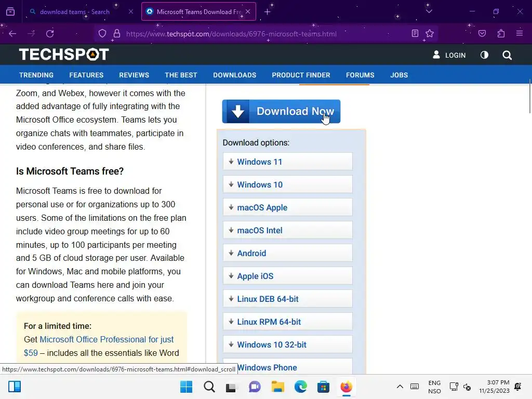The height and width of the screenshot is (399, 532).
Task: Open the LOGIN link
Action: (449, 55)
